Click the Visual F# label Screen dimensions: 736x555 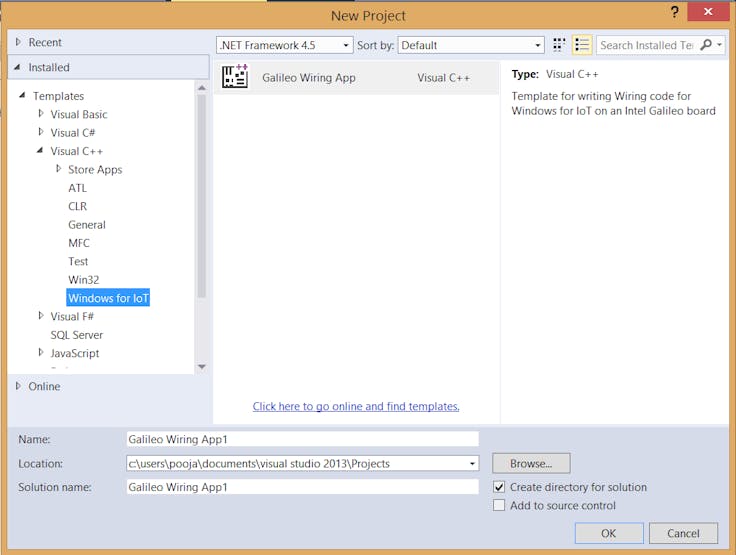pos(72,316)
